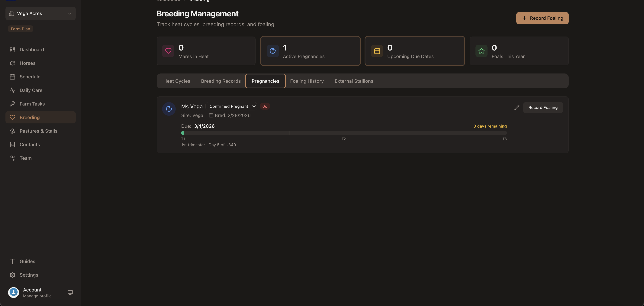Select the Active Pregnancies stat card
Screen dimensions: 644x306
[x=310, y=51]
